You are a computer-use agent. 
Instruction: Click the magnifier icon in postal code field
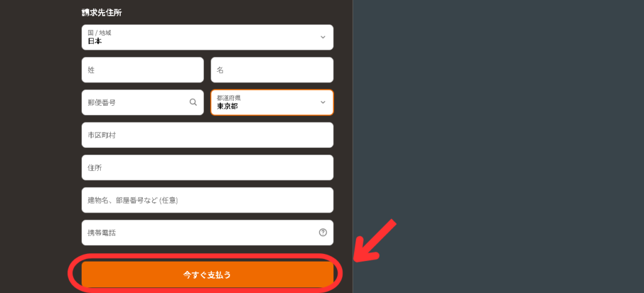click(x=193, y=102)
